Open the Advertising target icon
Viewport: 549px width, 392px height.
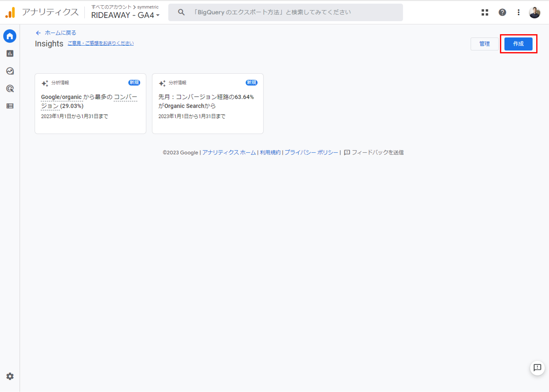10,88
